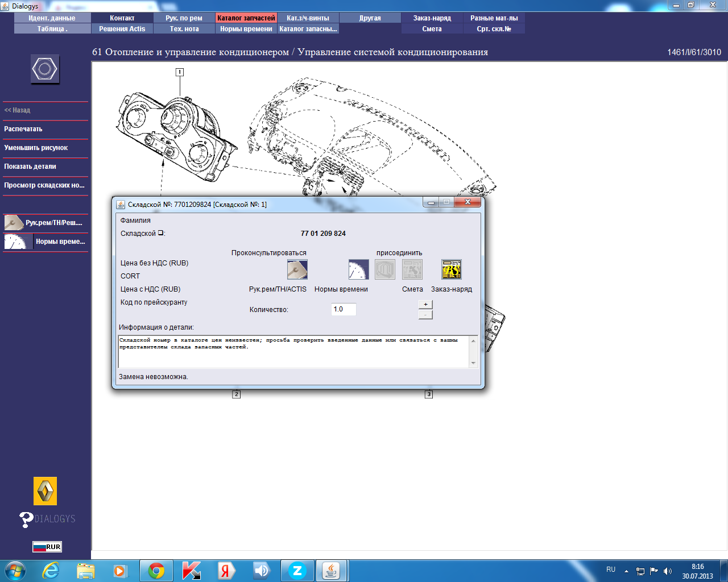Click the wrench Рук.рем/TH/ACTIS icon in the dialog

297,269
